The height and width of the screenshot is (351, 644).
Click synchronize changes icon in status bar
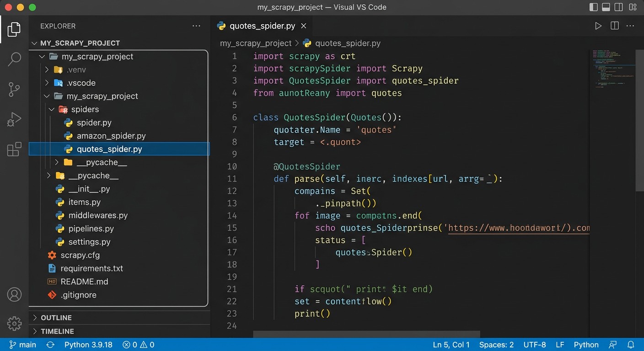coord(50,345)
